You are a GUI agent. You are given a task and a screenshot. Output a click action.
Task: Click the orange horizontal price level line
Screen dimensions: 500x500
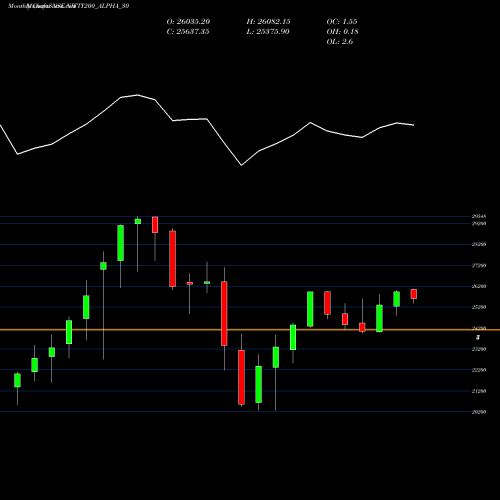(x=250, y=330)
